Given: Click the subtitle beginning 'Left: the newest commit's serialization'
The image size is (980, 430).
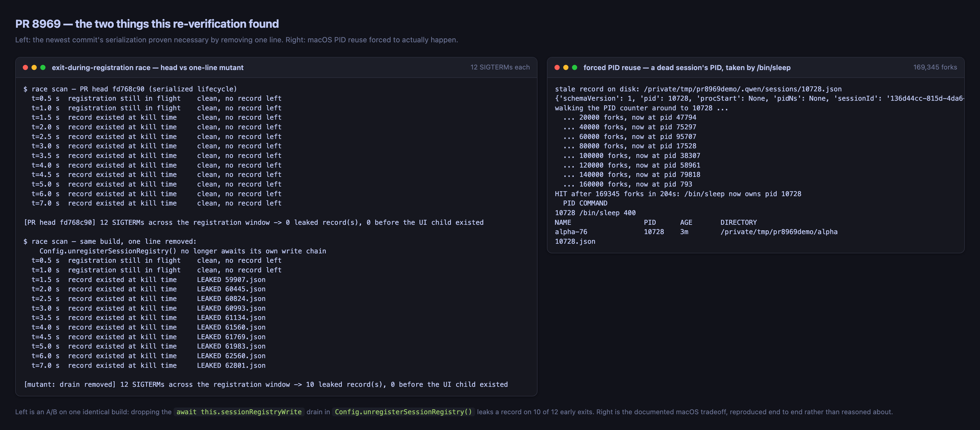Looking at the screenshot, I should coord(236,40).
